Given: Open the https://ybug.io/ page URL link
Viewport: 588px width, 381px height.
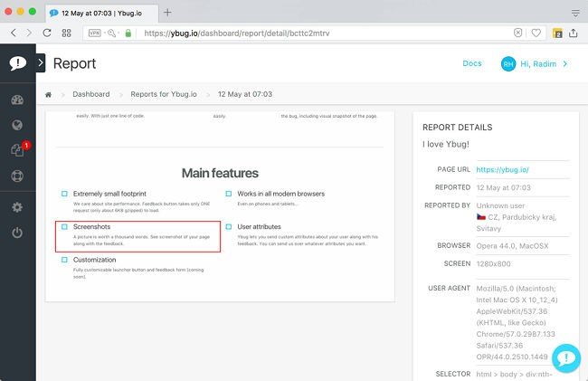Looking at the screenshot, I should pyautogui.click(x=502, y=169).
